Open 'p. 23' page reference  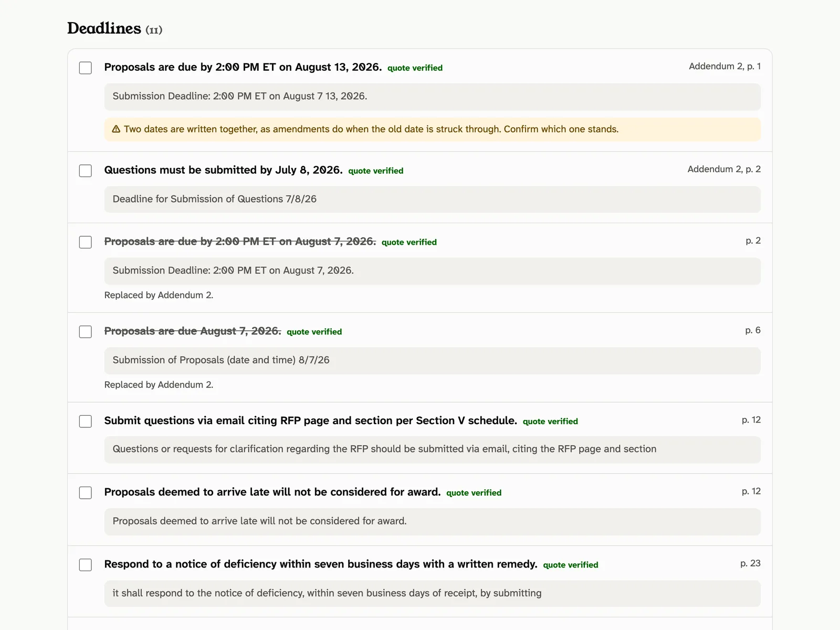click(750, 563)
